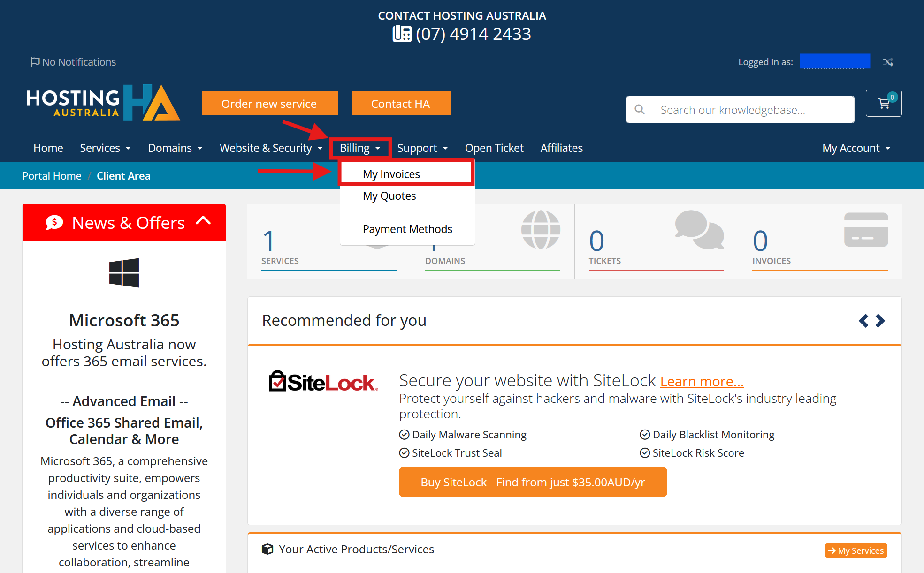Click the SiteLock logo
The height and width of the screenshot is (573, 924).
[x=323, y=381]
